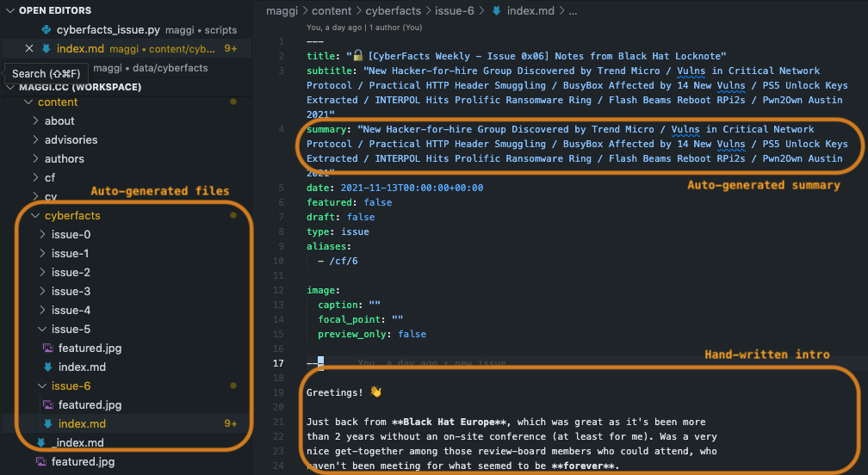Select the featured.jpg icon below _index.md
Image resolution: width=868 pixels, height=475 pixels.
(40, 462)
